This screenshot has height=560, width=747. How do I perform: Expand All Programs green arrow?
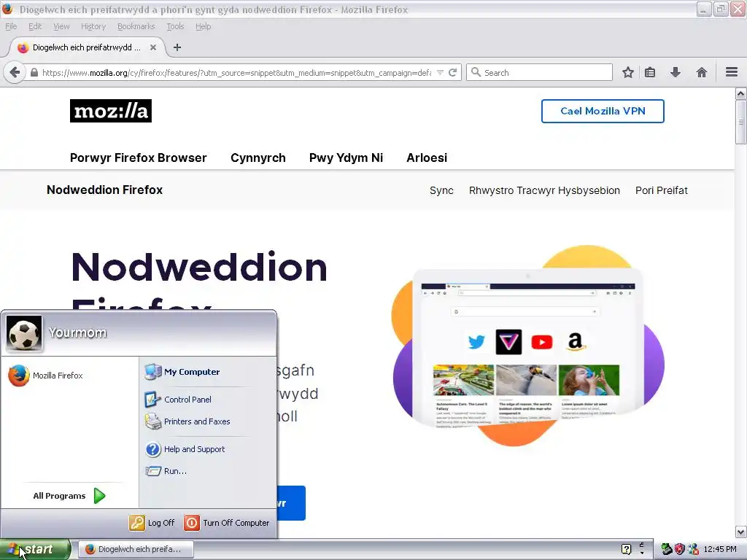pos(99,496)
